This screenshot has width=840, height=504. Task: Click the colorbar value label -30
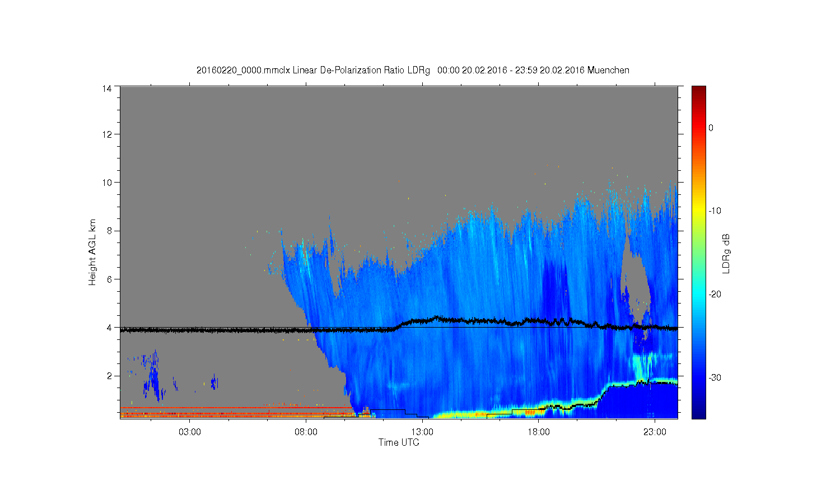pos(715,378)
